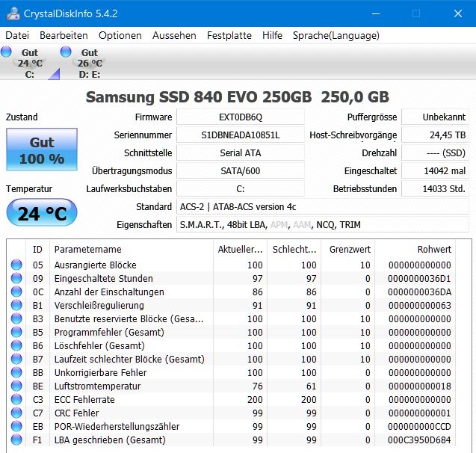Click raw value 000000000CCD in POR row

(419, 426)
